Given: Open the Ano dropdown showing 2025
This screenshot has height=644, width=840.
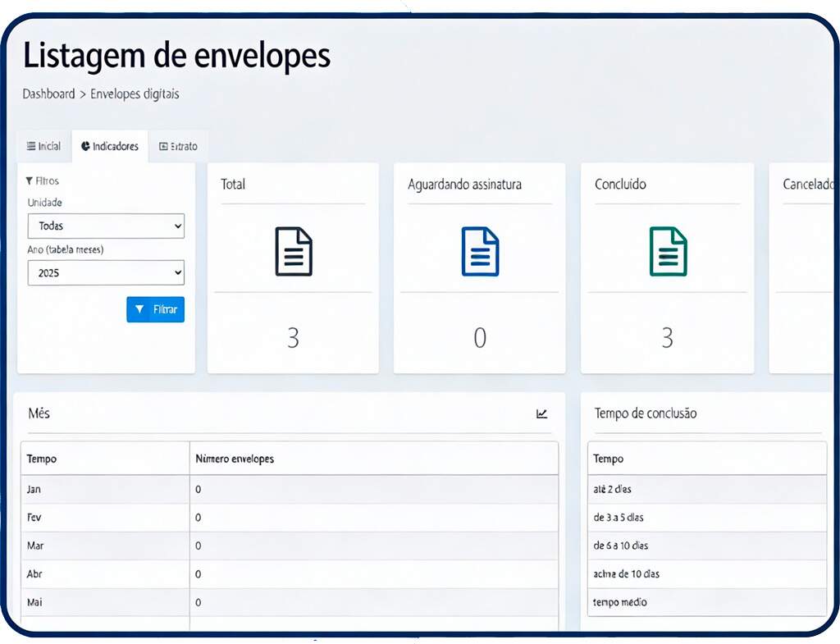Looking at the screenshot, I should coord(106,272).
